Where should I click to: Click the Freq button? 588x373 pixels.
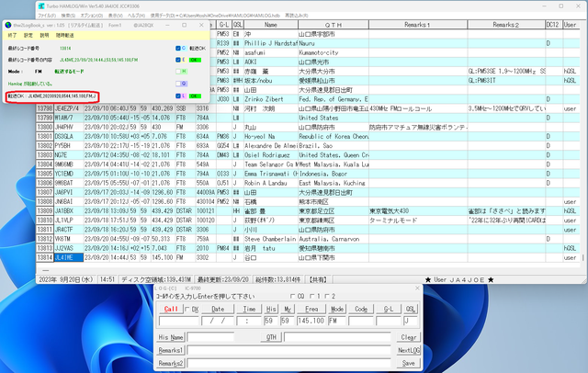click(311, 309)
